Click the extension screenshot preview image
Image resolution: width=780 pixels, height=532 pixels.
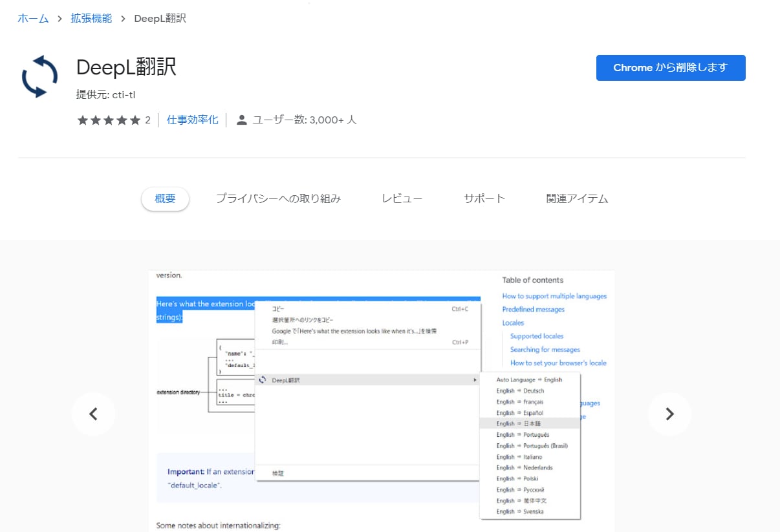click(x=382, y=401)
